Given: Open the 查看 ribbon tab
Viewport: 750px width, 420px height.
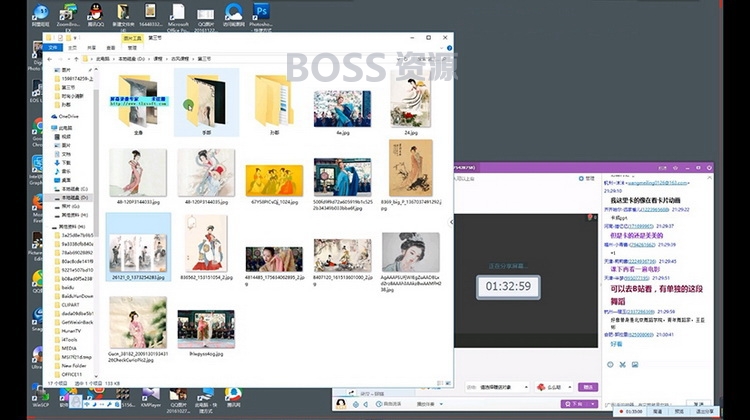Looking at the screenshot, I should (x=110, y=48).
